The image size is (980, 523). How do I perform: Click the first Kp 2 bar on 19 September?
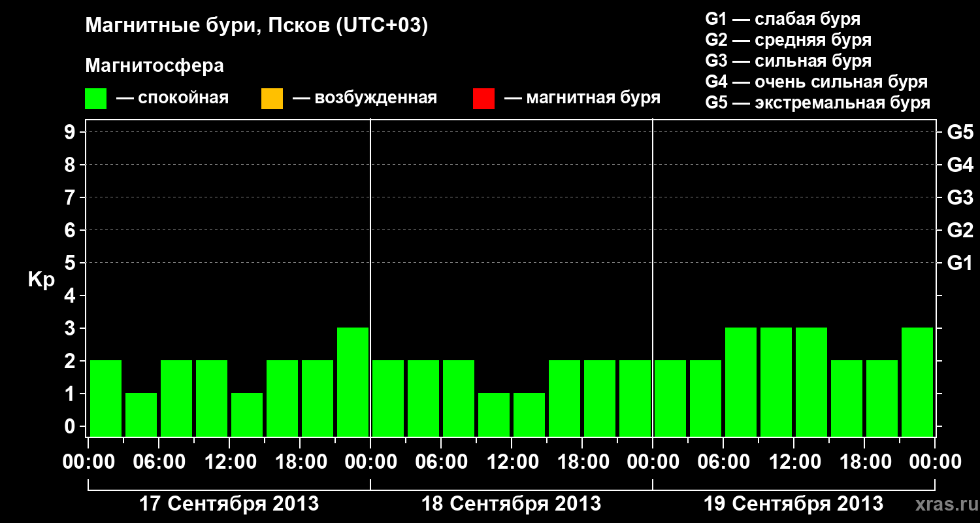(x=670, y=398)
